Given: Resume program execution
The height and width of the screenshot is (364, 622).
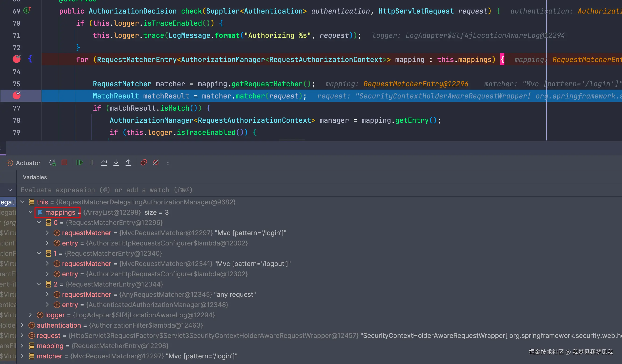Looking at the screenshot, I should pyautogui.click(x=80, y=163).
